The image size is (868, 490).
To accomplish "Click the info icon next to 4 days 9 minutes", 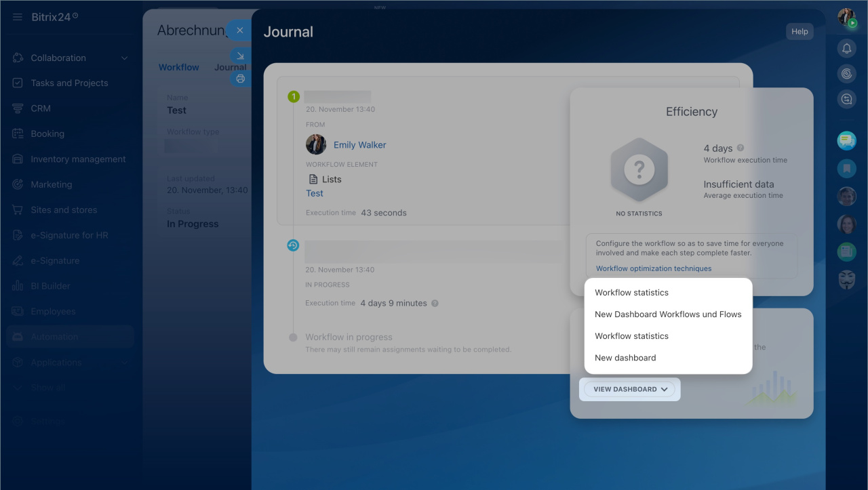I will [435, 304].
